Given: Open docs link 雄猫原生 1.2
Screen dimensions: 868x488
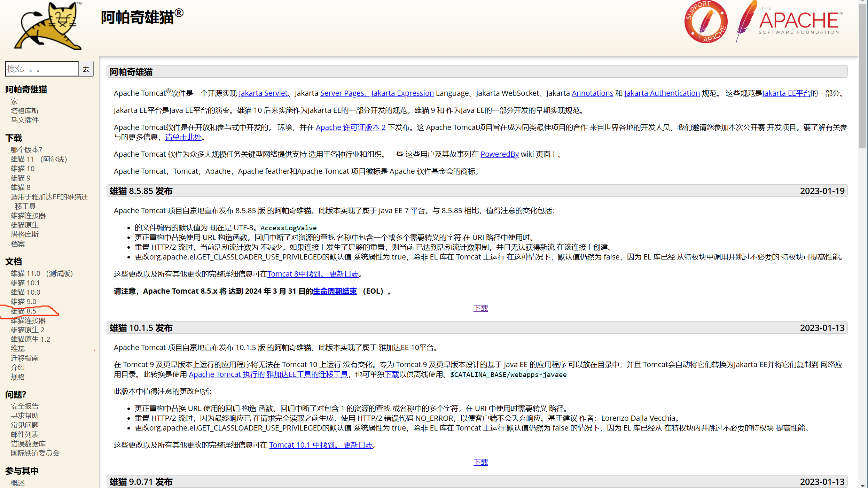Looking at the screenshot, I should (x=30, y=339).
